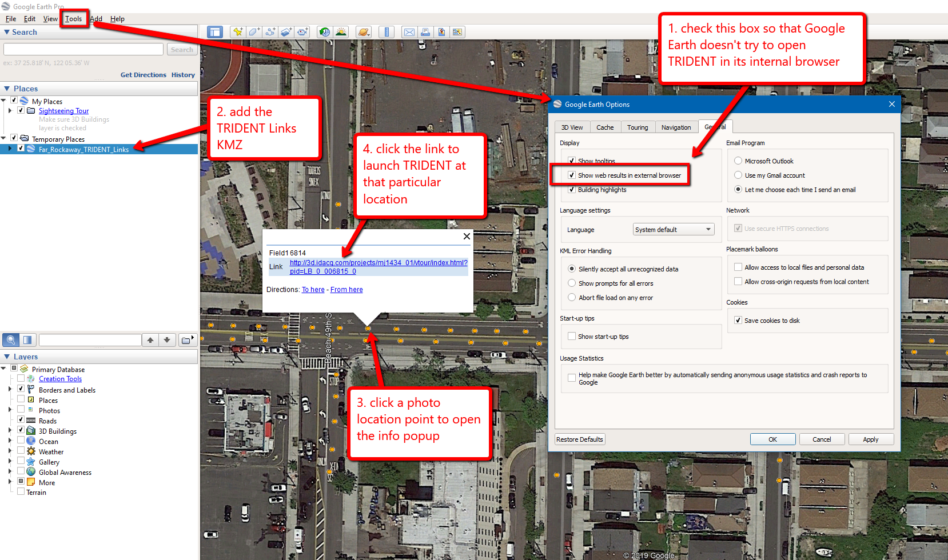The width and height of the screenshot is (948, 560).
Task: Select Microsoft Outlook email program
Action: 738,161
